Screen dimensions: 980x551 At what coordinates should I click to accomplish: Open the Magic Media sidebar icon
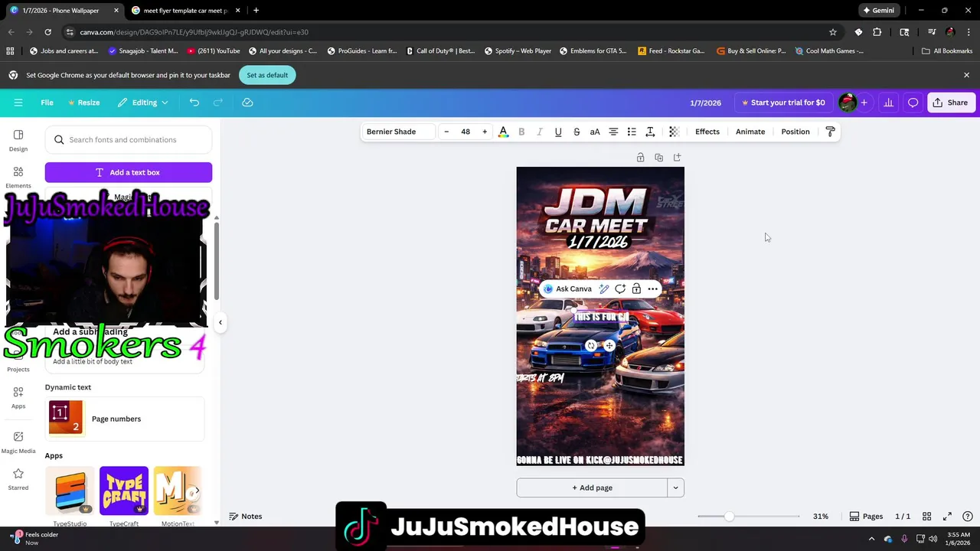(18, 442)
